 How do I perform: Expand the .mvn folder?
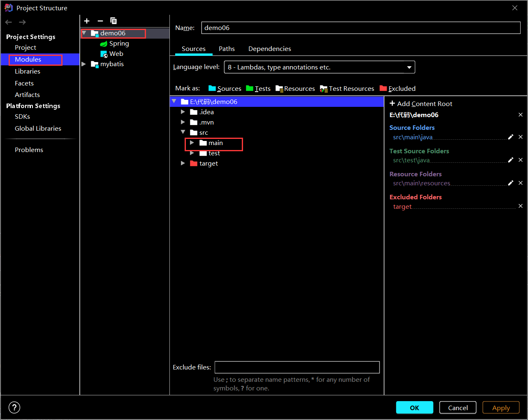point(183,122)
